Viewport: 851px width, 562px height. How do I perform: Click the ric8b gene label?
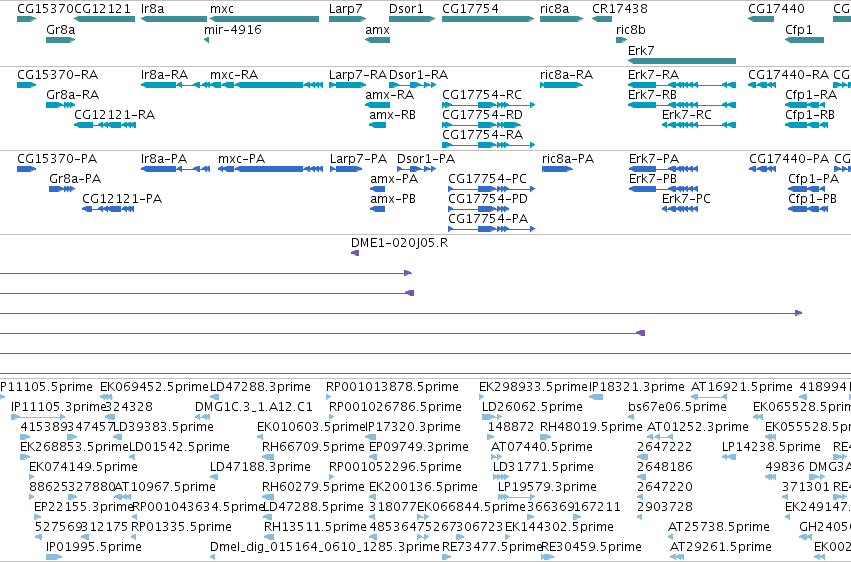click(x=631, y=30)
